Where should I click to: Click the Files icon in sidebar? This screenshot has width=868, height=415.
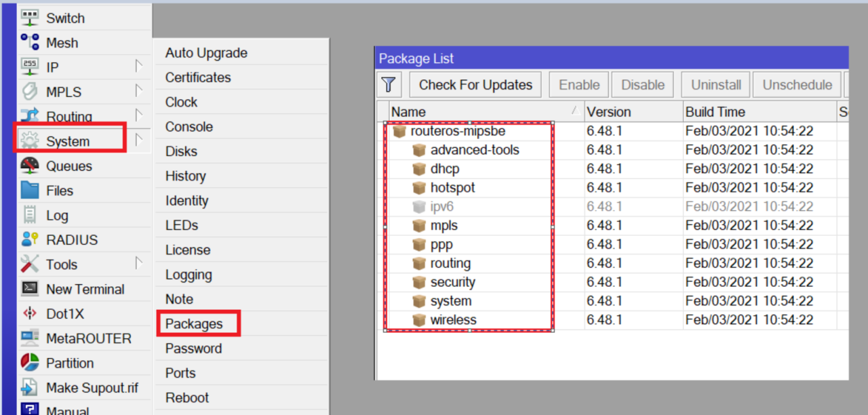click(x=30, y=191)
